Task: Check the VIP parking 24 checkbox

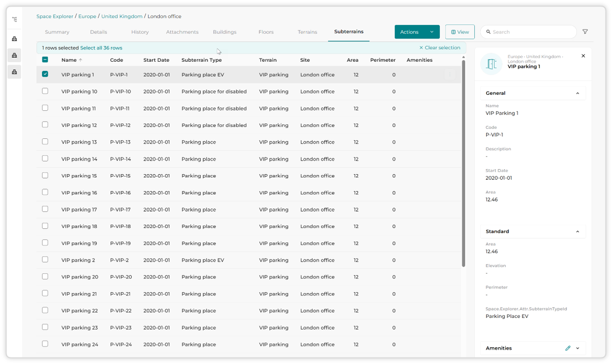Action: pyautogui.click(x=45, y=344)
